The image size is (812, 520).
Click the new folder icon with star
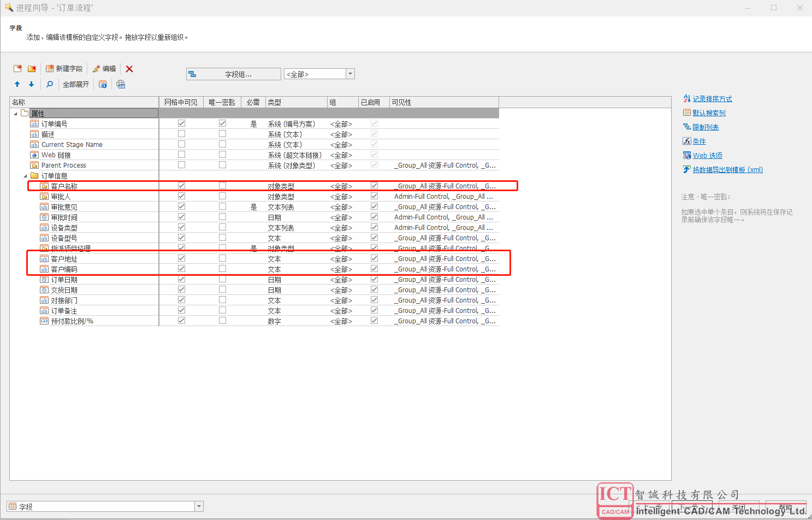point(32,69)
